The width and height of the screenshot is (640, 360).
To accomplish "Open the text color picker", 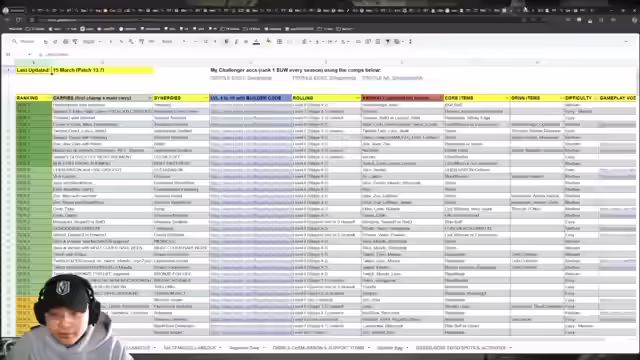I will 256,42.
